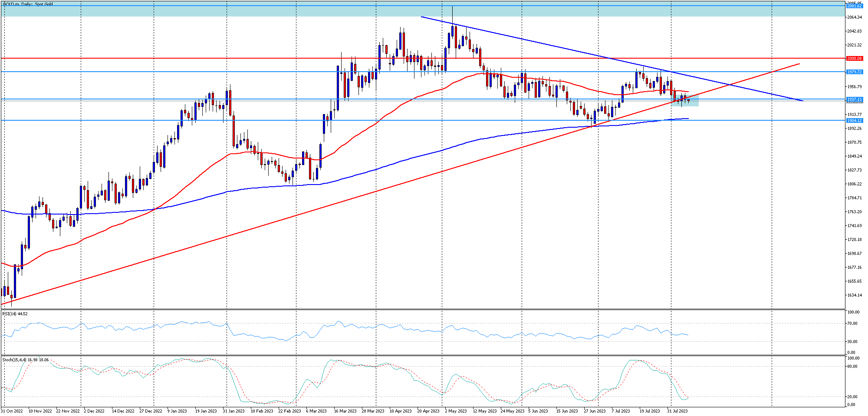Viewport: 868px width, 416px height.
Task: Click the 1806.22 price axis label
Action: (x=855, y=184)
